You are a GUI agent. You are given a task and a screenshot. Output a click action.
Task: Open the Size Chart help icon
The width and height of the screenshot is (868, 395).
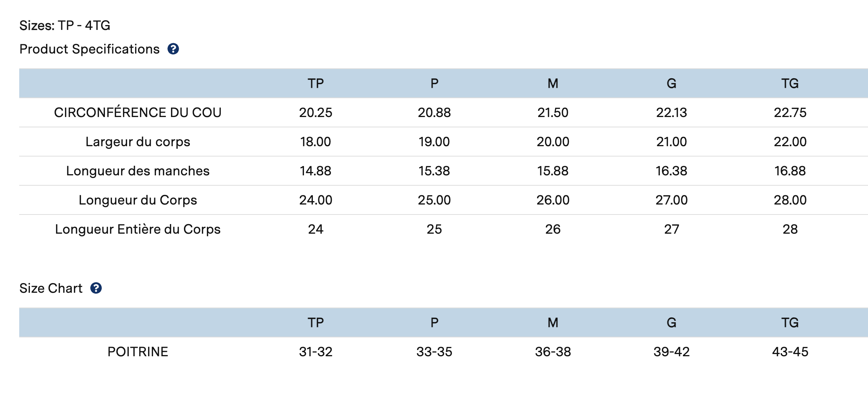pyautogui.click(x=96, y=288)
